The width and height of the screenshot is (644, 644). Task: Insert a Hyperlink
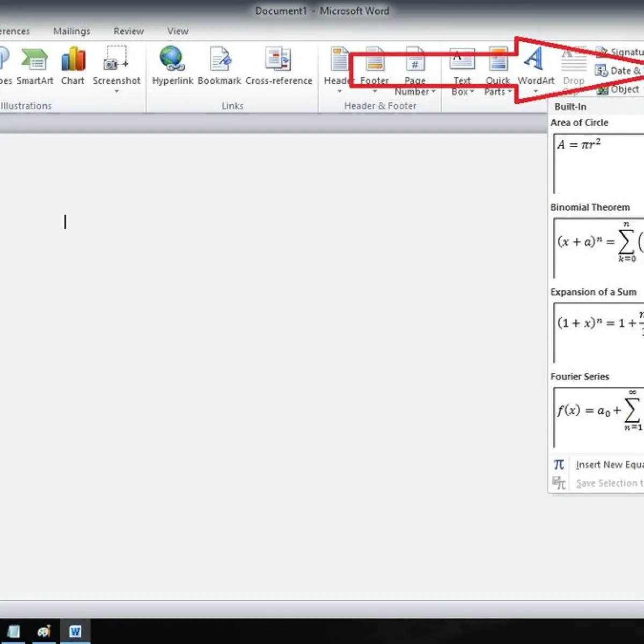pyautogui.click(x=172, y=67)
